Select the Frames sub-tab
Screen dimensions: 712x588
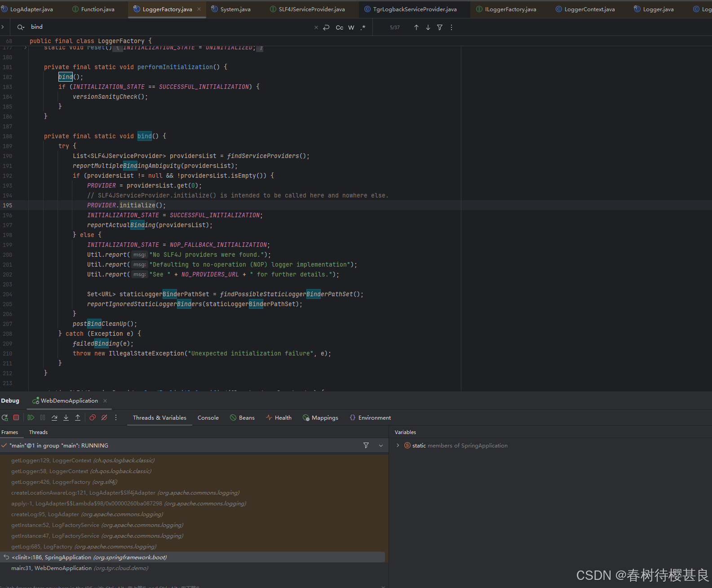click(x=10, y=432)
